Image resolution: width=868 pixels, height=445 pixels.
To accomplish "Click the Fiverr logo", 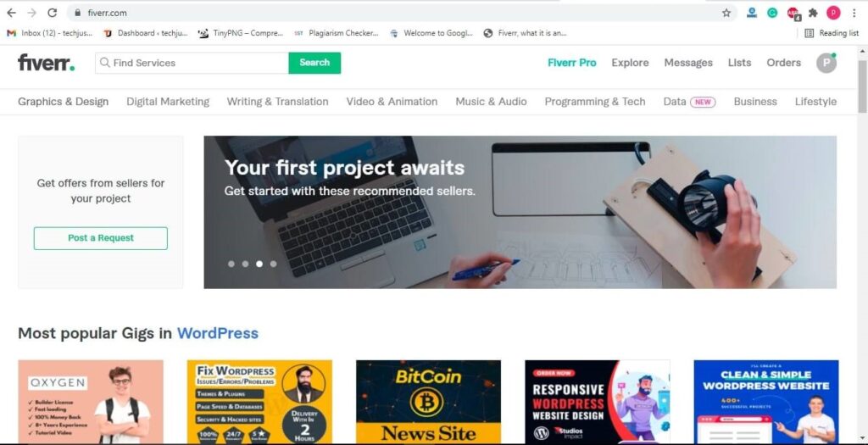I will pos(46,63).
